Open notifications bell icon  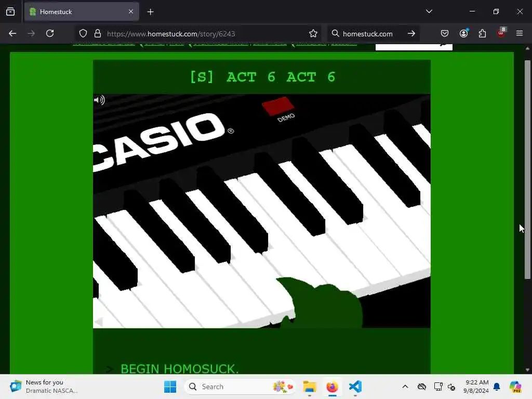(x=497, y=387)
